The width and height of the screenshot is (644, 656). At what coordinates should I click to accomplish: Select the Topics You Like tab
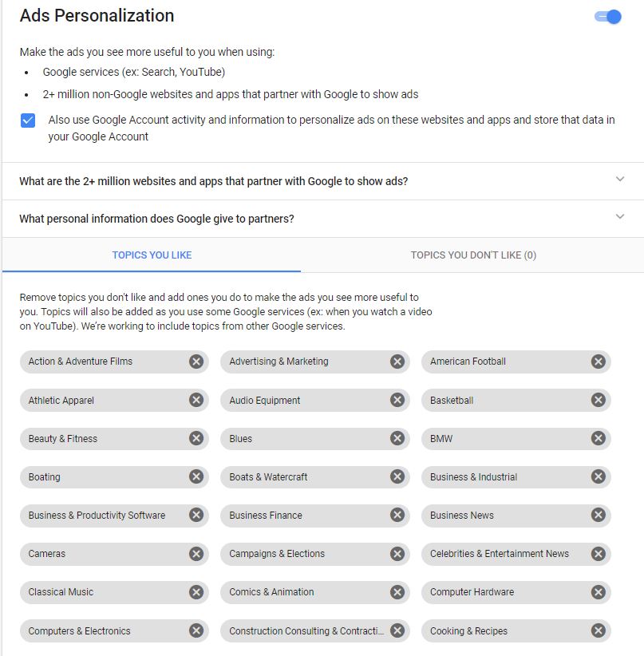[152, 255]
